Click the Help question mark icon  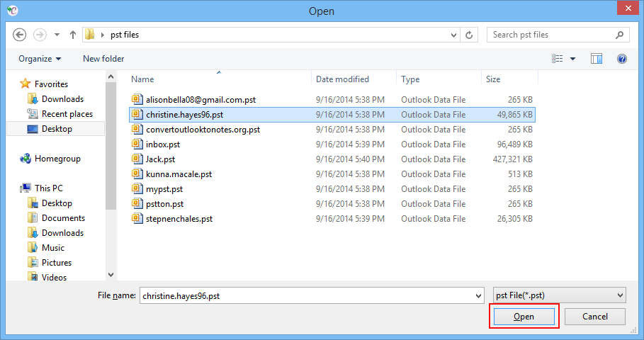(x=621, y=59)
